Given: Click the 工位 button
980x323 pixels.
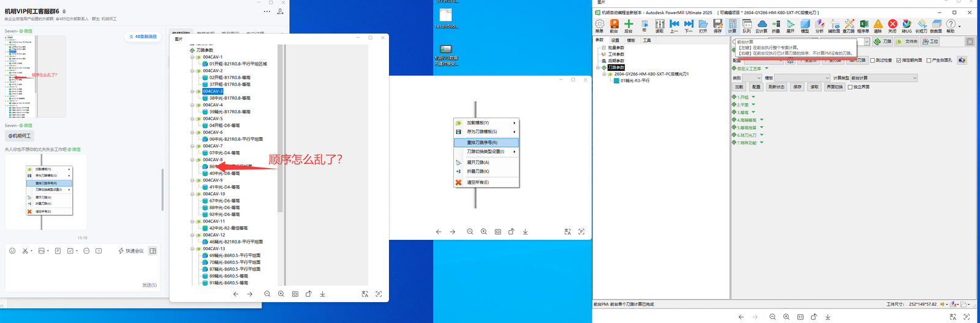Looking at the screenshot, I should (930, 42).
